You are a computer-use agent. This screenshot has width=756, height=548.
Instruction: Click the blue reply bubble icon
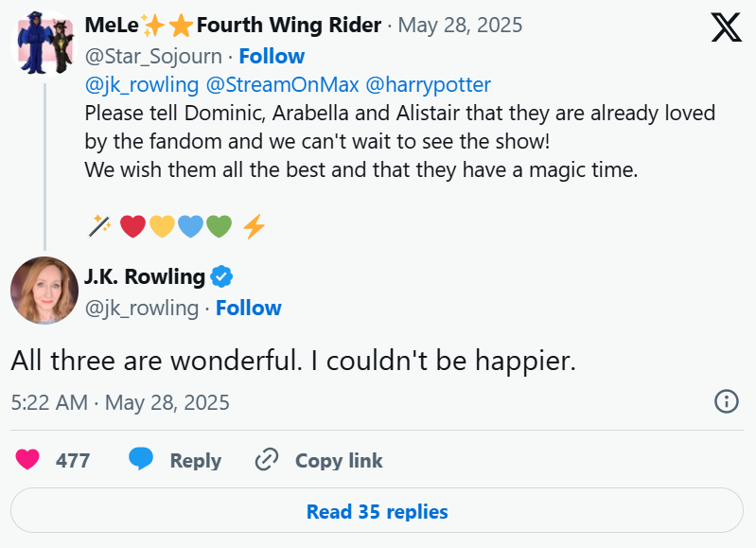tap(141, 460)
